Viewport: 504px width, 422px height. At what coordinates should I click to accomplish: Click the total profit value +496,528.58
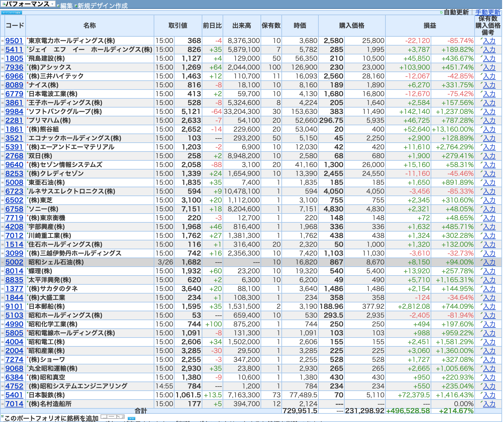pos(408,411)
